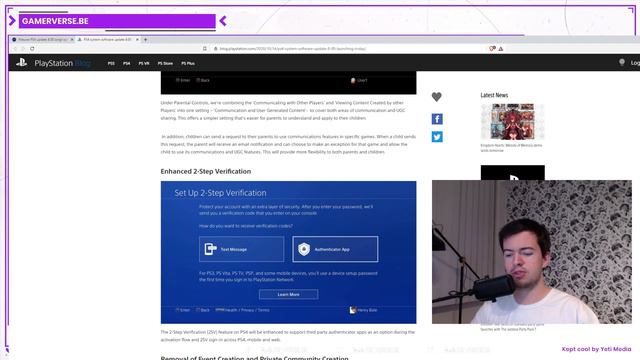Click the PlayStation logo icon
640x360 pixels.
21,62
